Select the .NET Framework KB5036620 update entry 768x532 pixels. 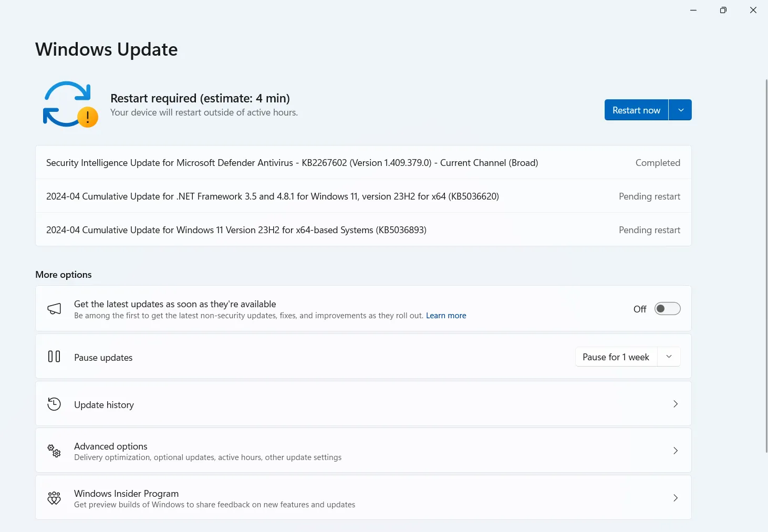pos(272,196)
